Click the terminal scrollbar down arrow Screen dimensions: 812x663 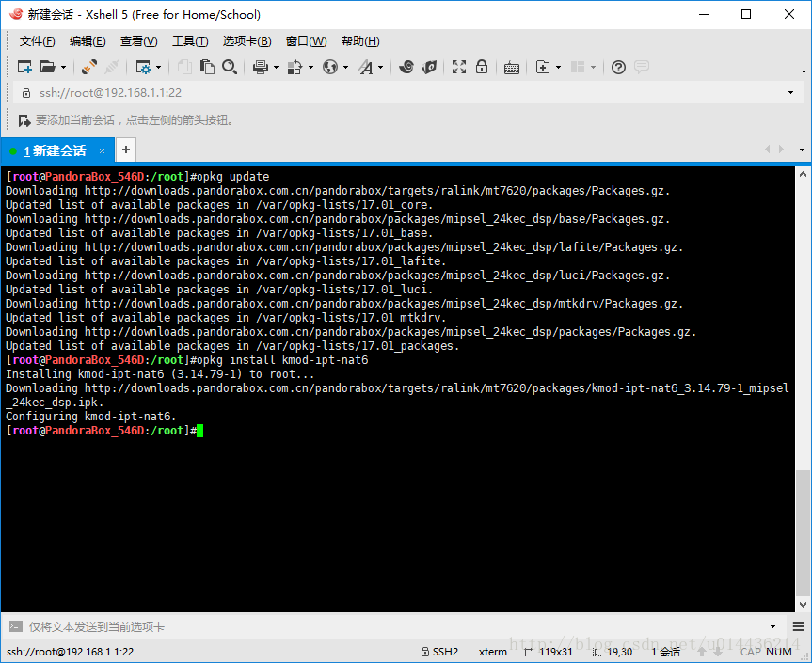804,604
